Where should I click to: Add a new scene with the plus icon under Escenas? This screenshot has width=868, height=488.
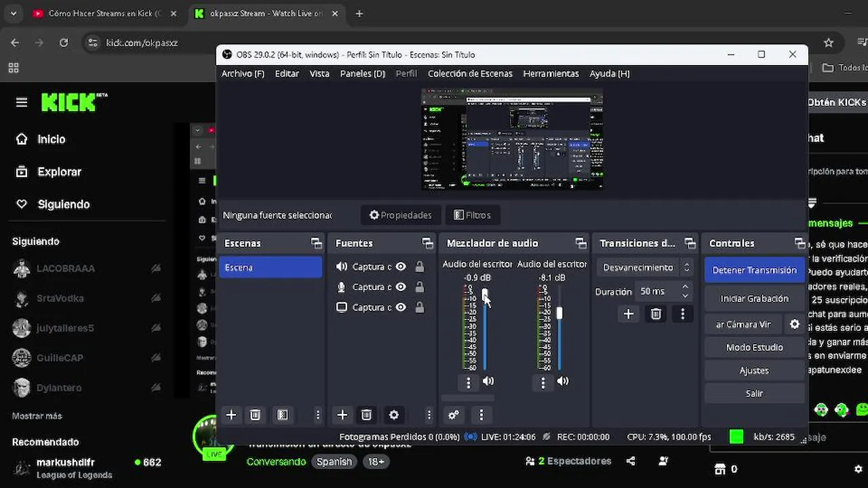(231, 415)
